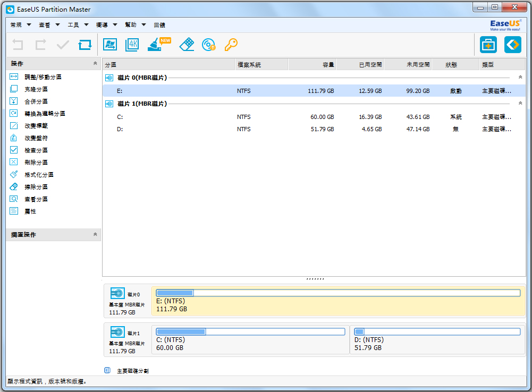
Task: Select the D: partition row
Action: point(314,129)
